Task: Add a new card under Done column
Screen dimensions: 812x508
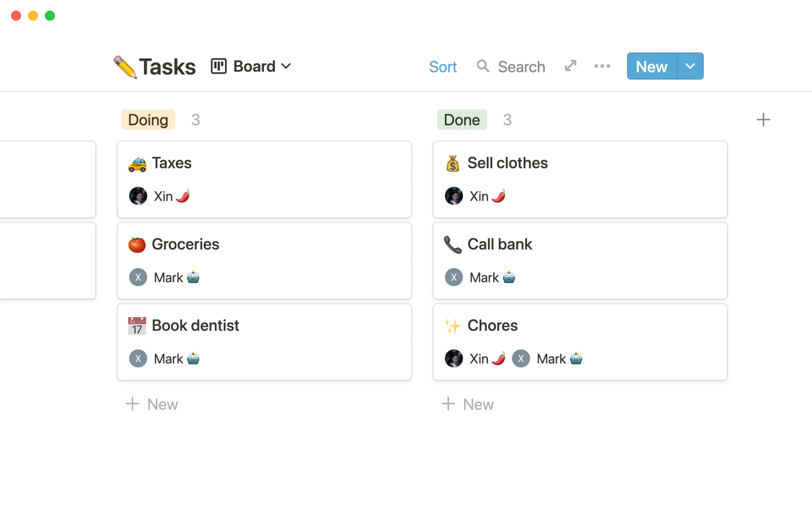Action: tap(468, 404)
